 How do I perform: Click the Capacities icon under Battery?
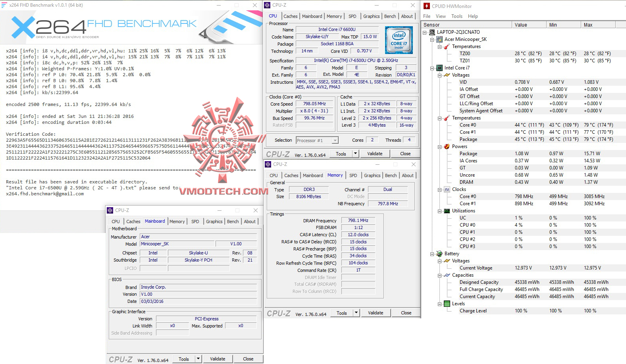coord(447,275)
